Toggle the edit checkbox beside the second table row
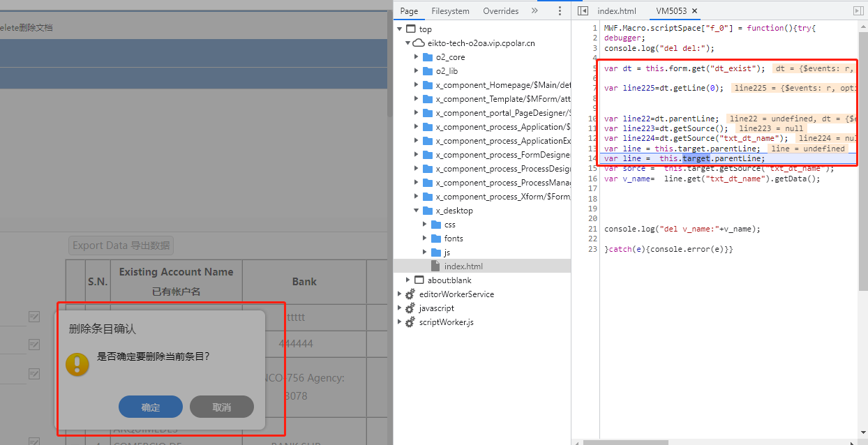Image resolution: width=868 pixels, height=445 pixels. coord(34,345)
